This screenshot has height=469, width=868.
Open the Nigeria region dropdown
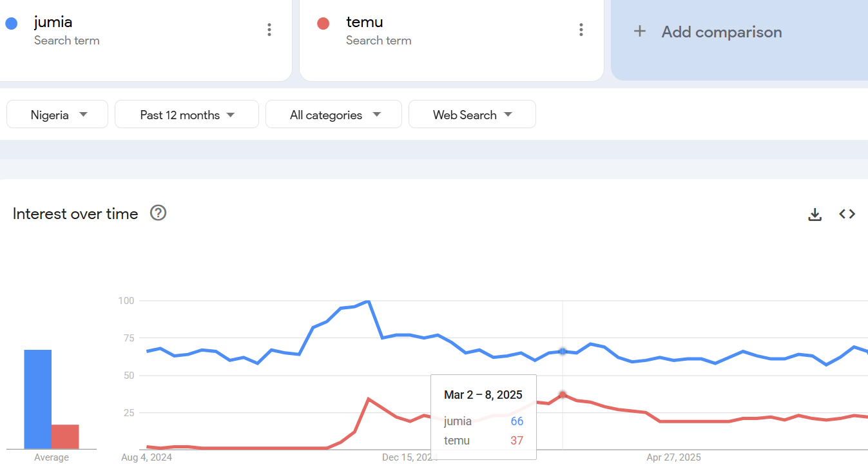[x=57, y=115]
